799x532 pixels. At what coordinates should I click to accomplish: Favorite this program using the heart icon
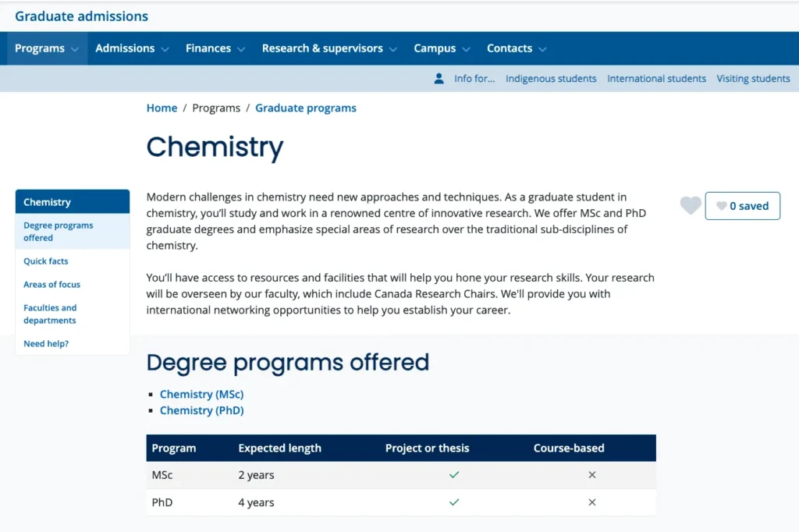coord(690,205)
